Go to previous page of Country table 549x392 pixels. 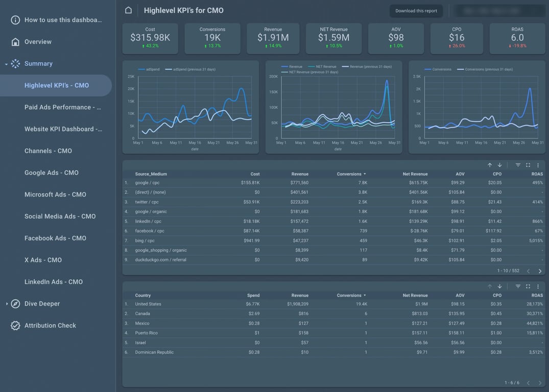(529, 383)
